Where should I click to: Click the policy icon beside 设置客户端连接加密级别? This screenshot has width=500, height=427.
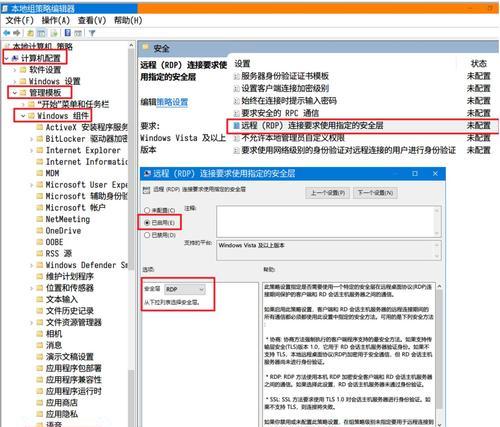[236, 89]
